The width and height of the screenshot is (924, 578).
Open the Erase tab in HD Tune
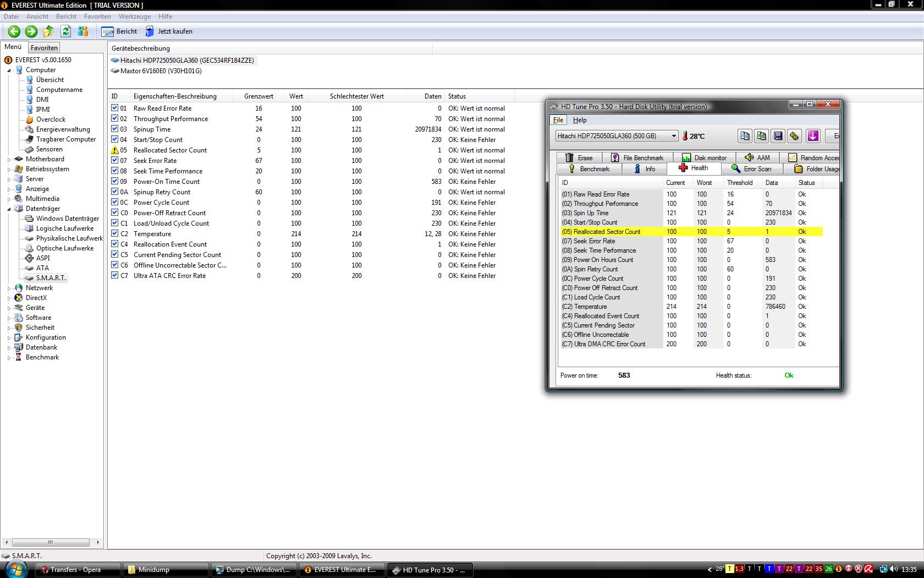click(x=579, y=158)
